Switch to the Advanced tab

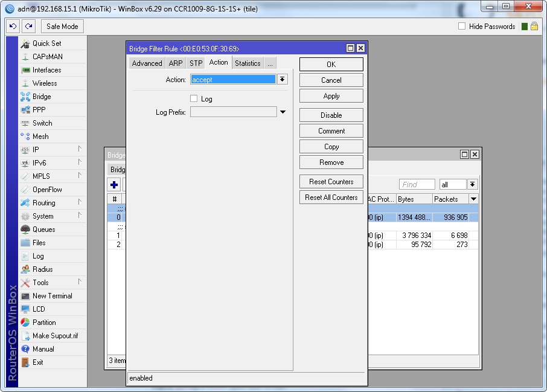click(147, 63)
